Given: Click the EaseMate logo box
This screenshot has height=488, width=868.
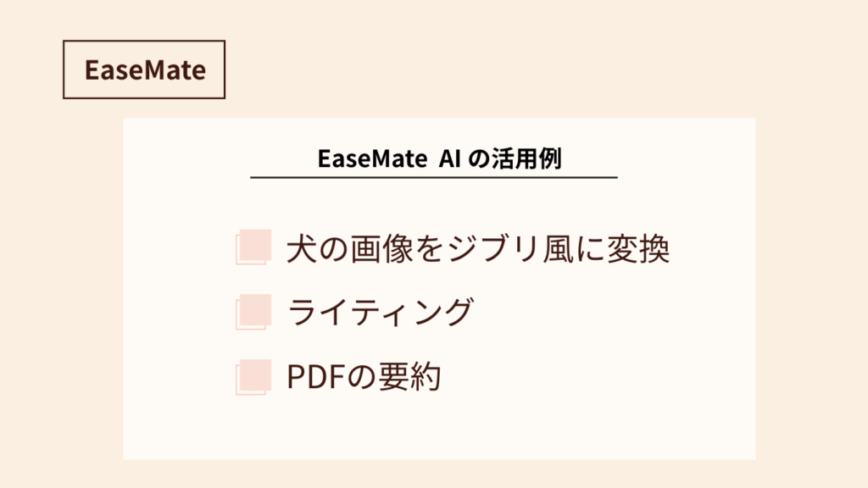Looking at the screenshot, I should [x=144, y=69].
